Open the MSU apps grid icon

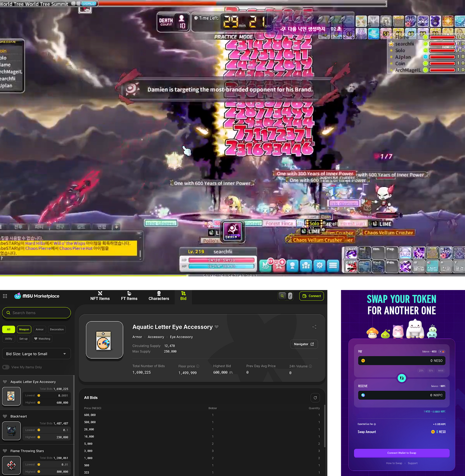coord(5,296)
